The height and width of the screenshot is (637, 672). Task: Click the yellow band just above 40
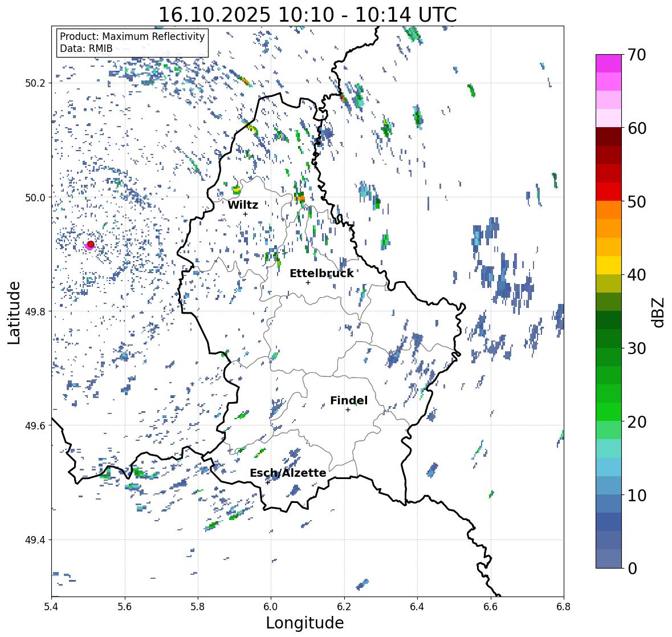tap(609, 265)
